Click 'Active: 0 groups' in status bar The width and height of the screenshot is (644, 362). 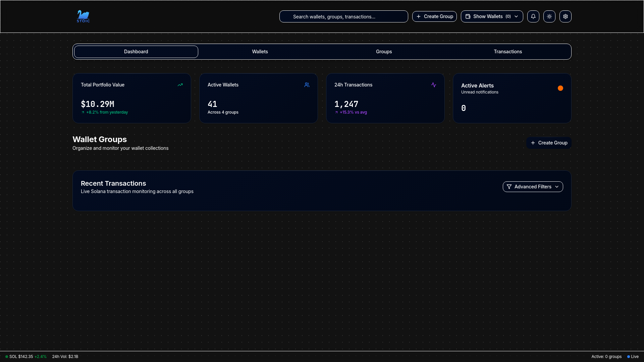point(606,357)
